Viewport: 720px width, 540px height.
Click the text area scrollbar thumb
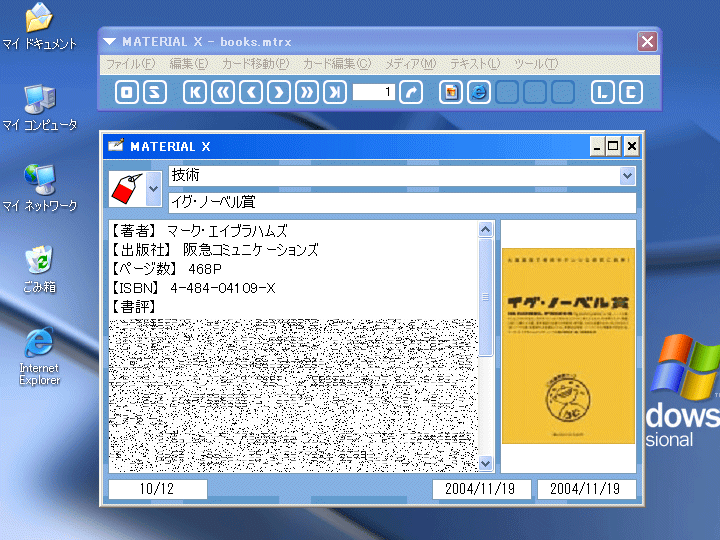pyautogui.click(x=486, y=297)
